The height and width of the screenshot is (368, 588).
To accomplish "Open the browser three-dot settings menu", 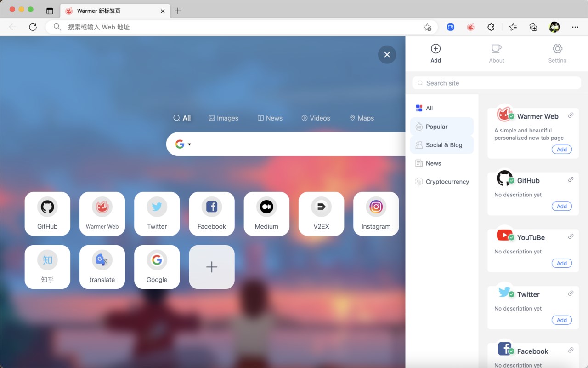I will [575, 27].
